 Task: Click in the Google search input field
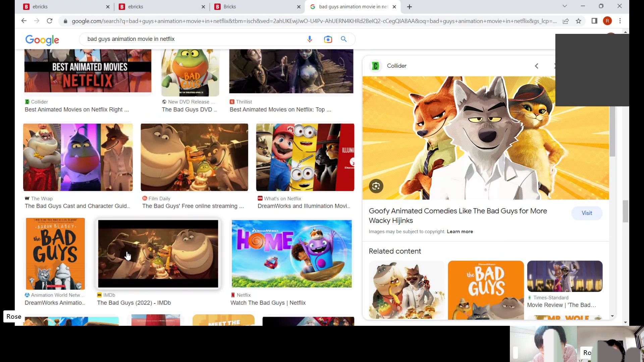pos(195,39)
